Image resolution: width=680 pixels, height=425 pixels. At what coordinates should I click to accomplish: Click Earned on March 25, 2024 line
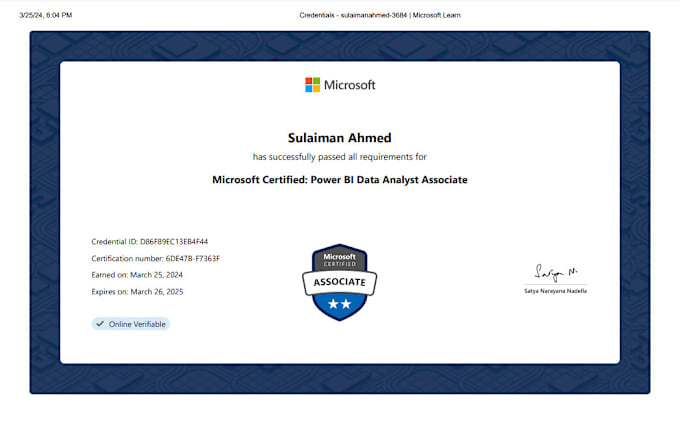point(137,275)
